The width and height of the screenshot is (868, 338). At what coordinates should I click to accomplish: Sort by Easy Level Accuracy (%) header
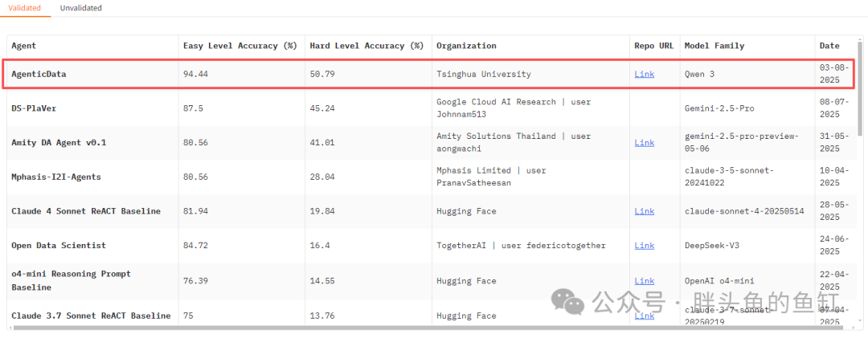point(240,46)
